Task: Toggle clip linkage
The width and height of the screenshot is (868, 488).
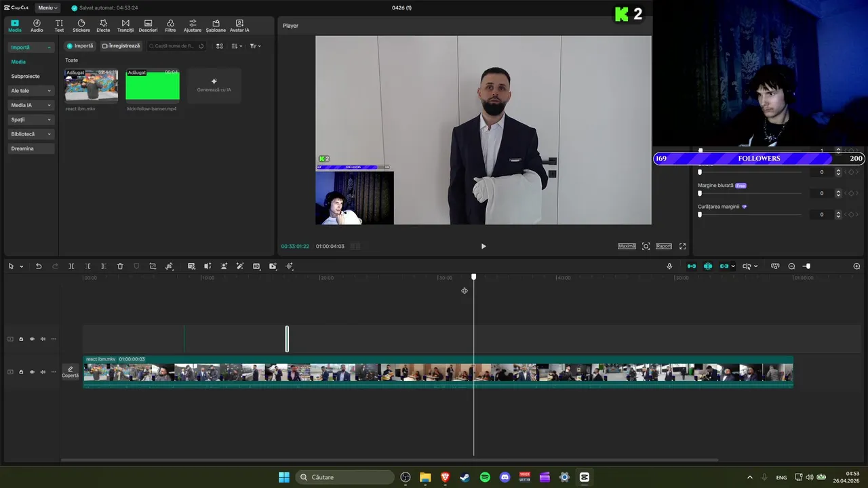Action: pos(724,266)
